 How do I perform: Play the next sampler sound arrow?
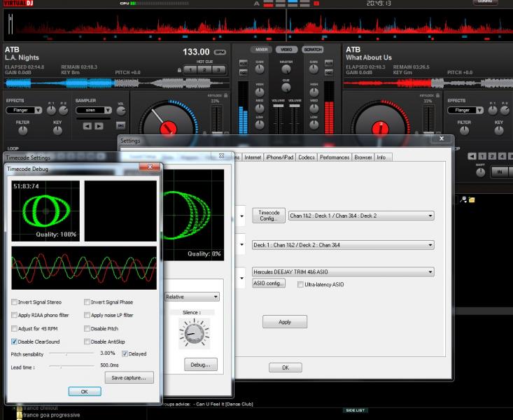[99, 126]
